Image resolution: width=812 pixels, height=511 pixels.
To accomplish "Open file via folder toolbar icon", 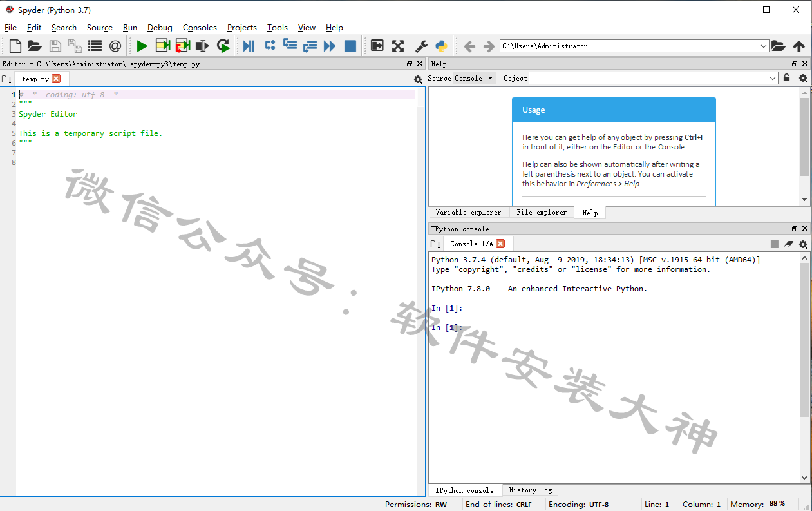I will 35,46.
